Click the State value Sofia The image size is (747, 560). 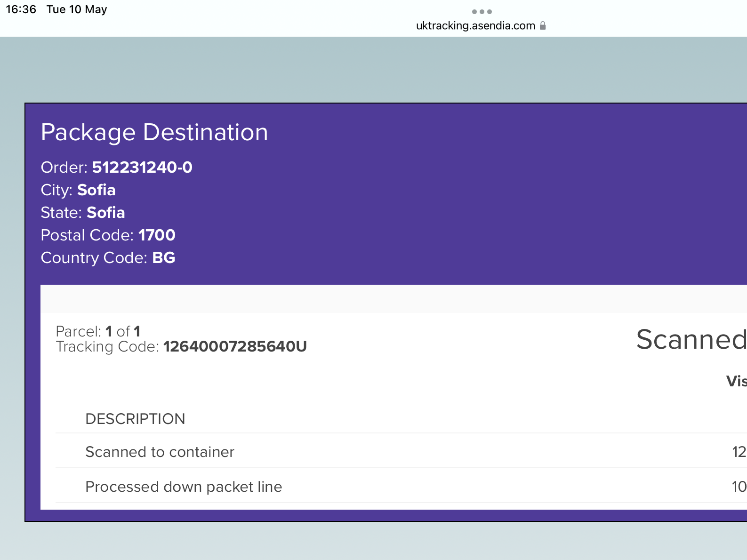click(105, 213)
